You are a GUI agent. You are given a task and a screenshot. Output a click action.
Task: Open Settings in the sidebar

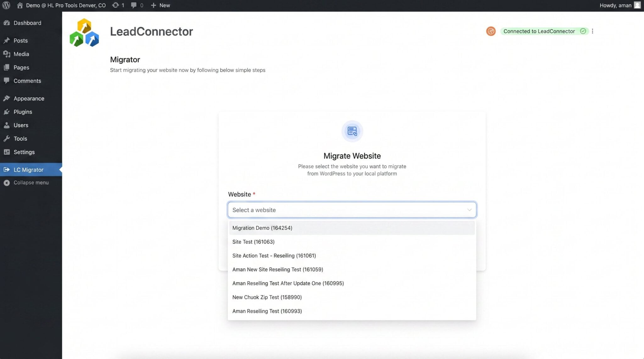[31, 152]
